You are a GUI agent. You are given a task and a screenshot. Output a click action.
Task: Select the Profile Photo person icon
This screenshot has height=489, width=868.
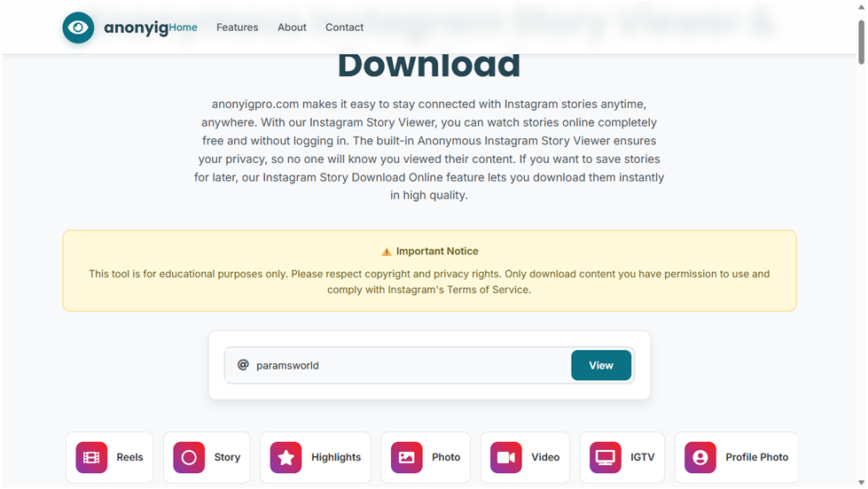(700, 457)
